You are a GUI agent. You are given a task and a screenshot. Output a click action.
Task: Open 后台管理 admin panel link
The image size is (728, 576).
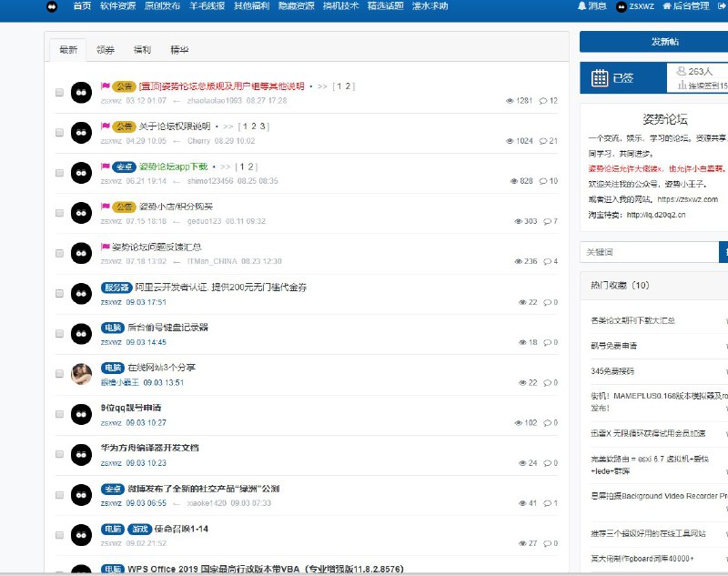686,6
